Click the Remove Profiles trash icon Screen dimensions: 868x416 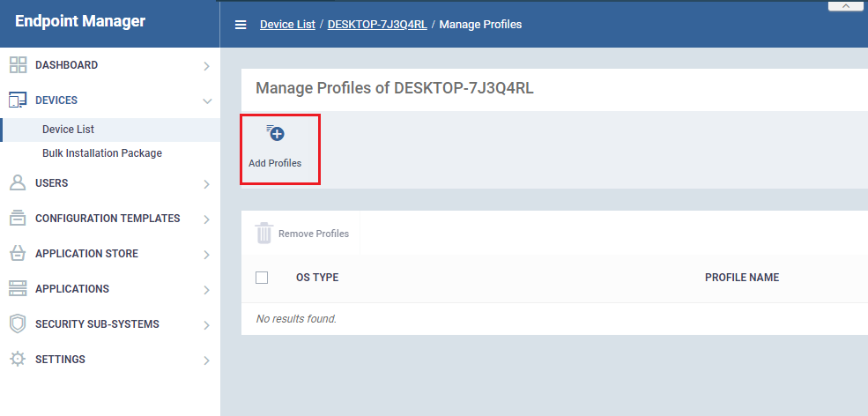click(x=264, y=234)
